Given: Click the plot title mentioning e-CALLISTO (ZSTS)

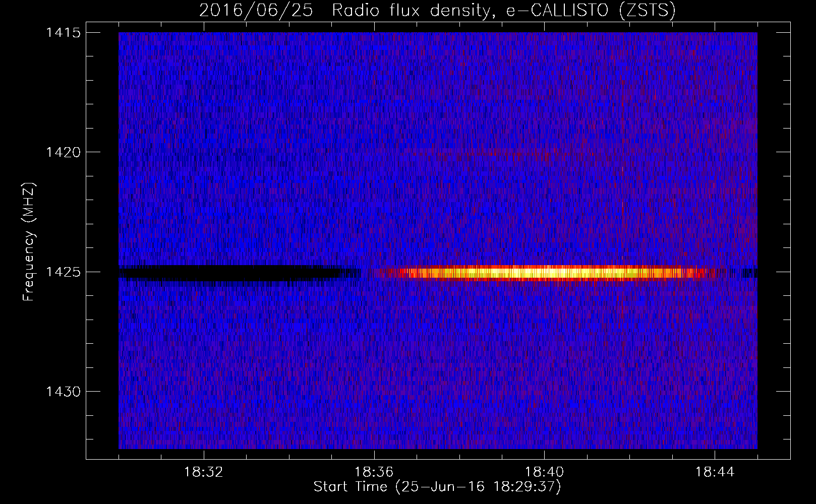Looking at the screenshot, I should coord(437,11).
